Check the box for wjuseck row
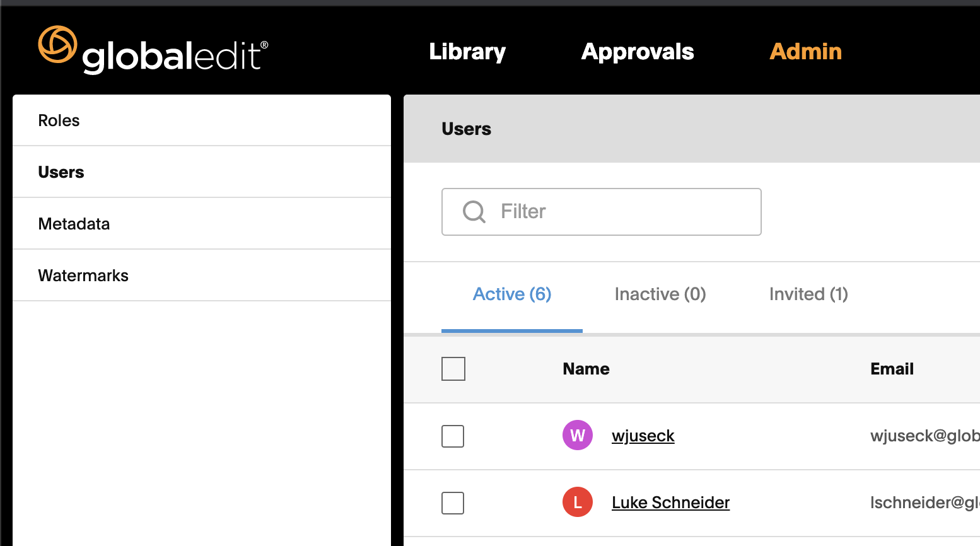This screenshot has width=980, height=546. 453,436
